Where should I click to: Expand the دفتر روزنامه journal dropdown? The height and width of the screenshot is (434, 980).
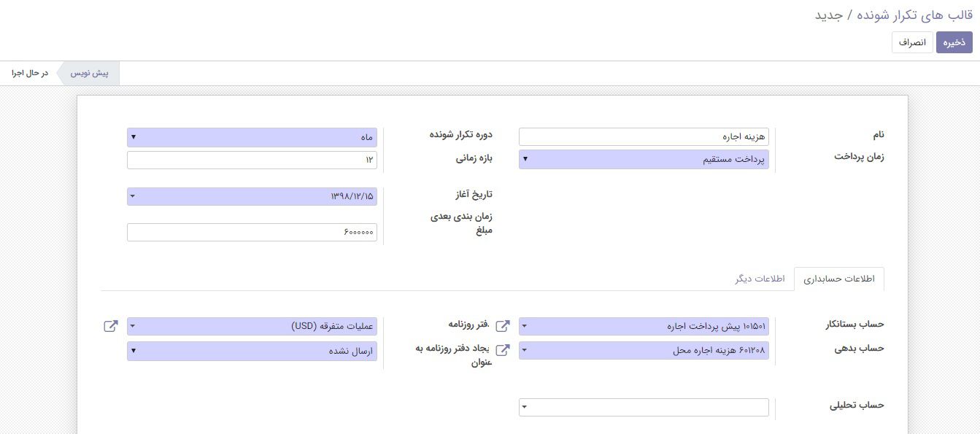coord(252,327)
